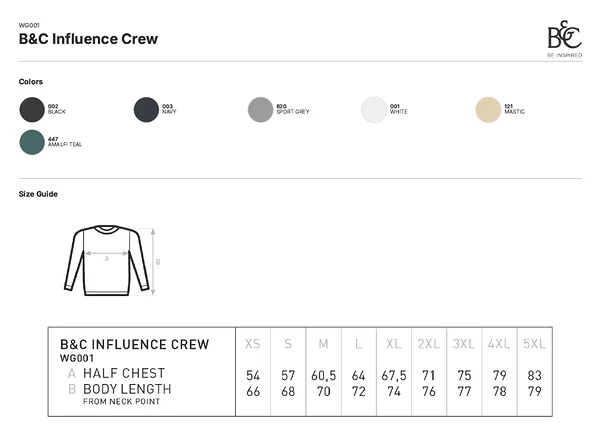Viewport: 600px width, 429px height.
Task: Select the Navy color swatch
Action: click(x=146, y=109)
